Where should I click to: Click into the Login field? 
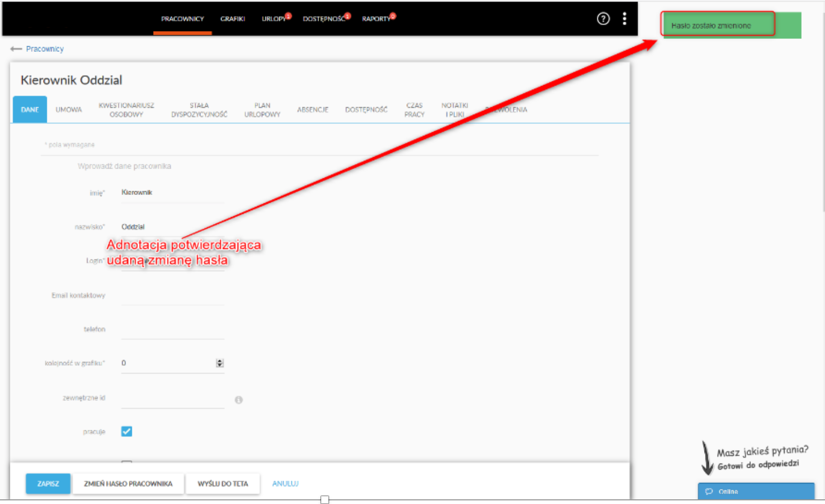172,261
